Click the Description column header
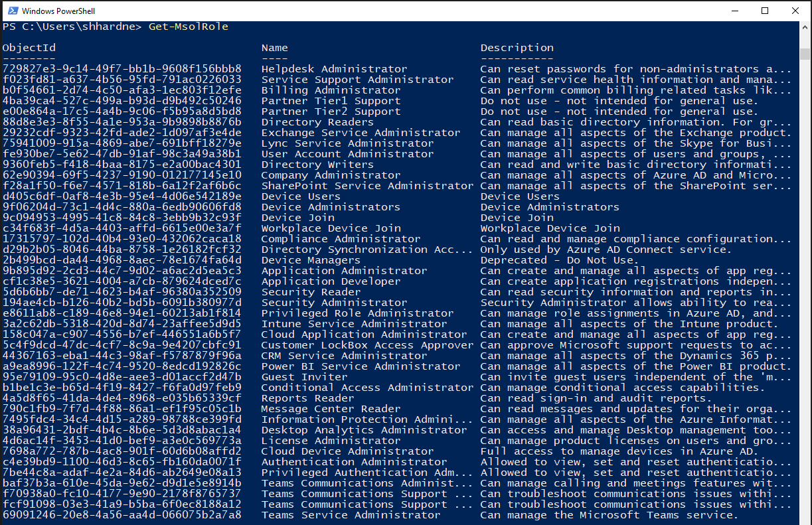 [517, 48]
